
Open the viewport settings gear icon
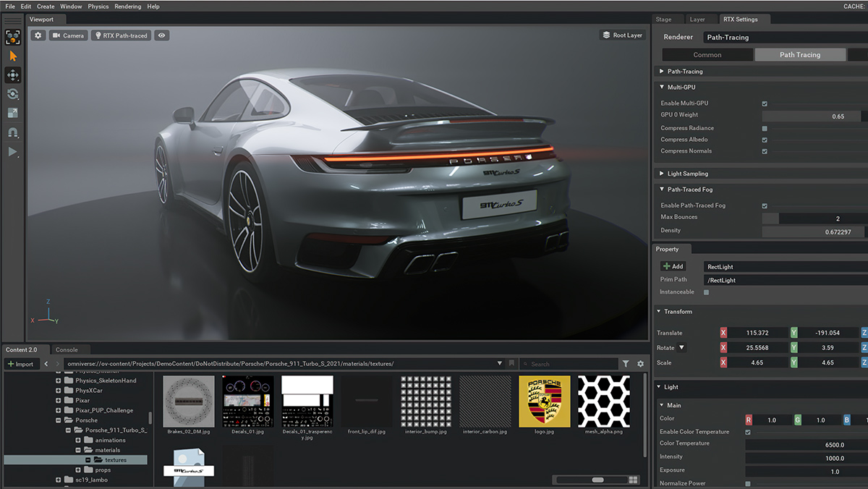[x=38, y=35]
